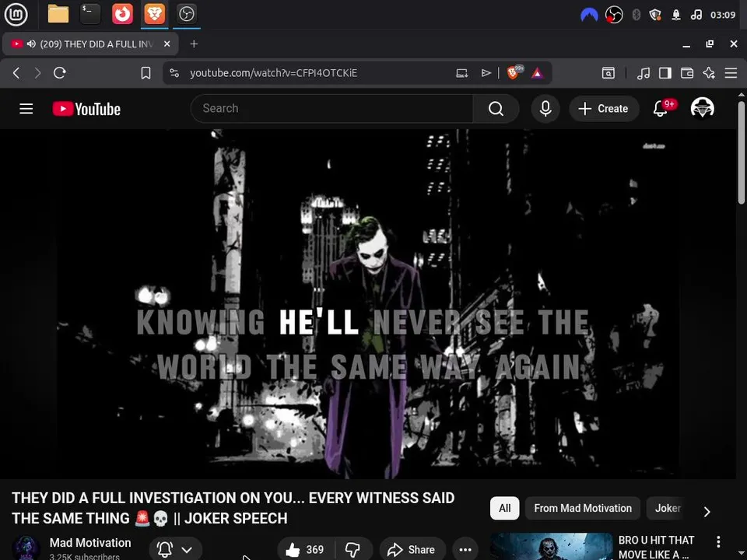Open the Brave main menu
This screenshot has width=747, height=560.
(731, 73)
